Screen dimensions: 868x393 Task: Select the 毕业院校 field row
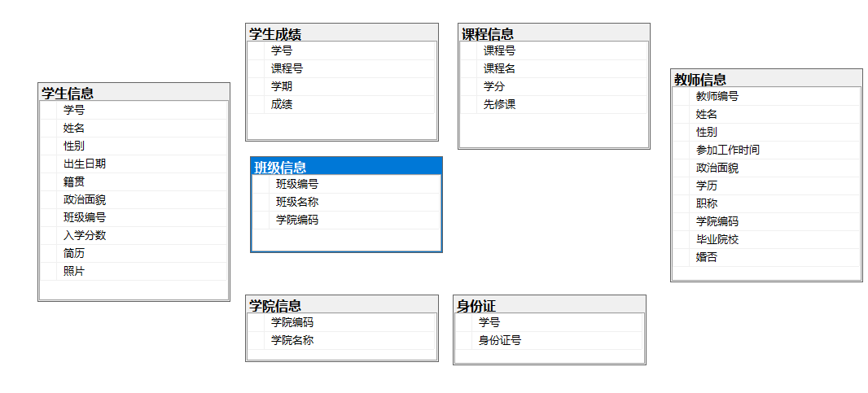pyautogui.click(x=766, y=239)
